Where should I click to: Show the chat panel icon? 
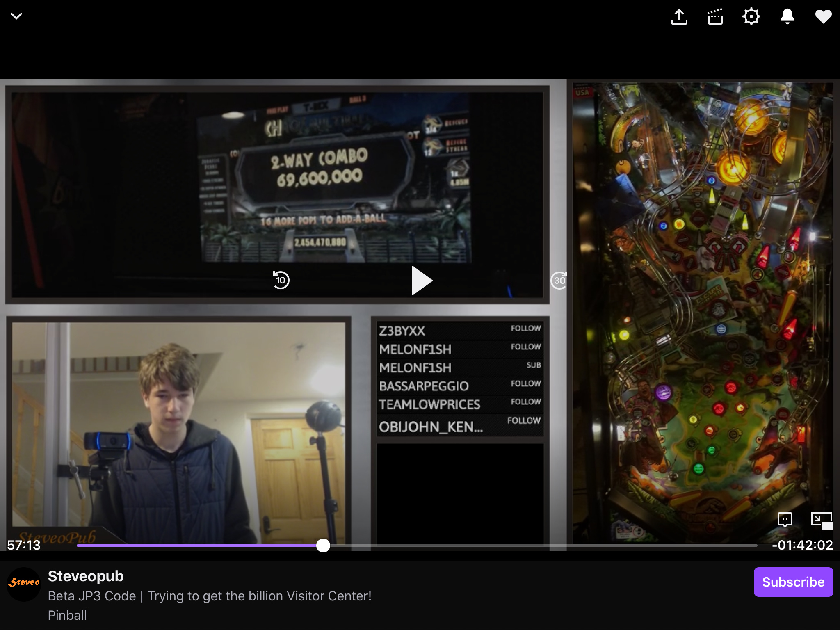pos(785,520)
